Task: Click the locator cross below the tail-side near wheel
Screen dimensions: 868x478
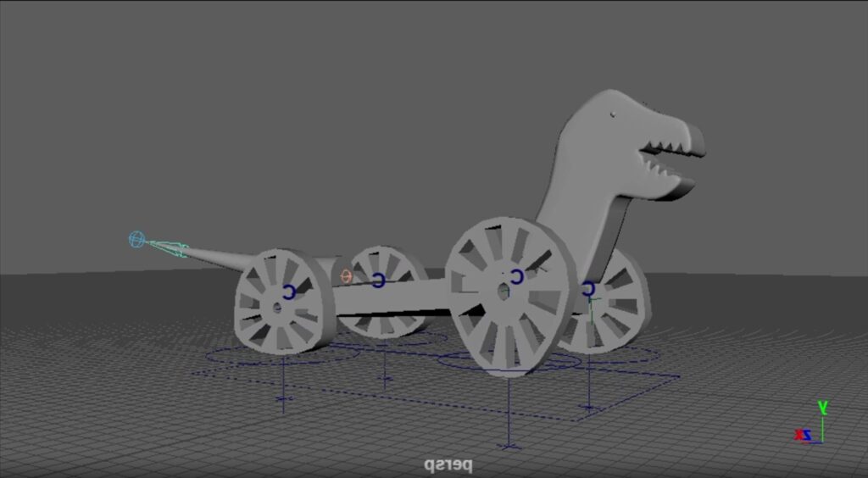Action: 283,398
